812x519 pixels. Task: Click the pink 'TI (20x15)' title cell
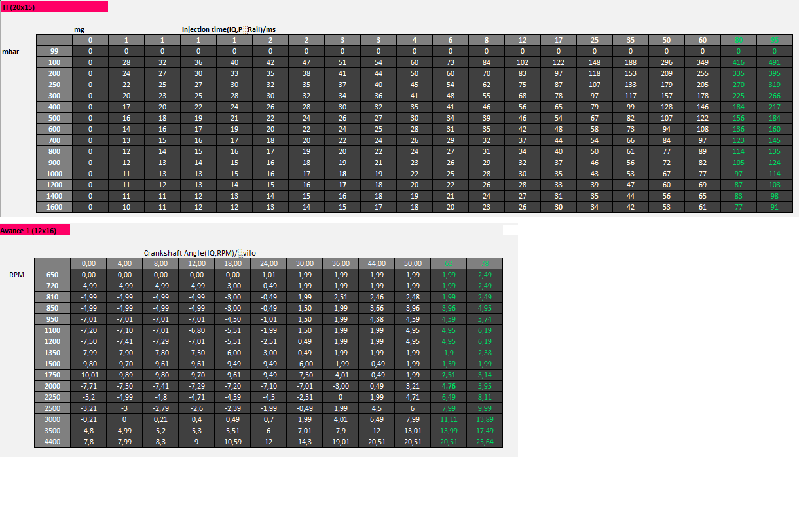(x=54, y=7)
